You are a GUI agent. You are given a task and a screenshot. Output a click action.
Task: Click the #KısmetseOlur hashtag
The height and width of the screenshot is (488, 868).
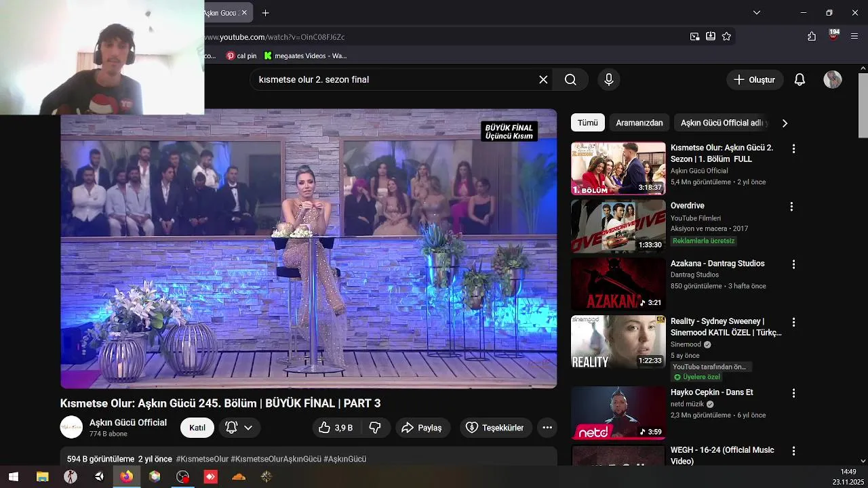pos(202,459)
